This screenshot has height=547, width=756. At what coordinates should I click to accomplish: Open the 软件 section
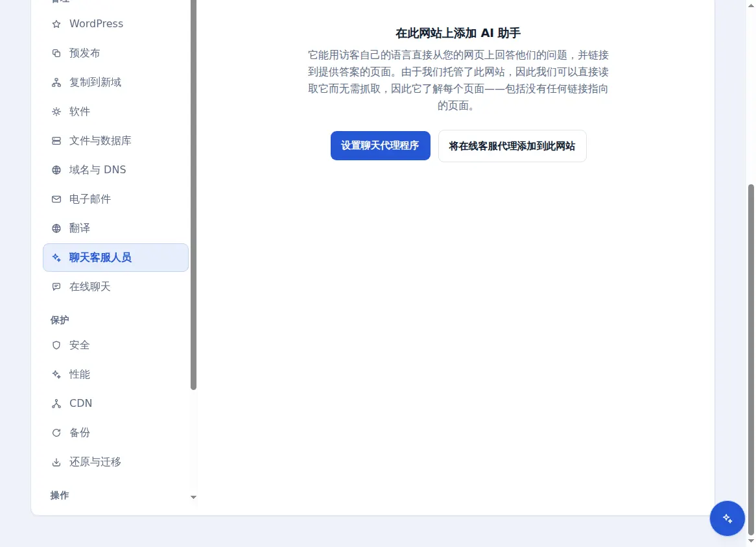pos(115,112)
